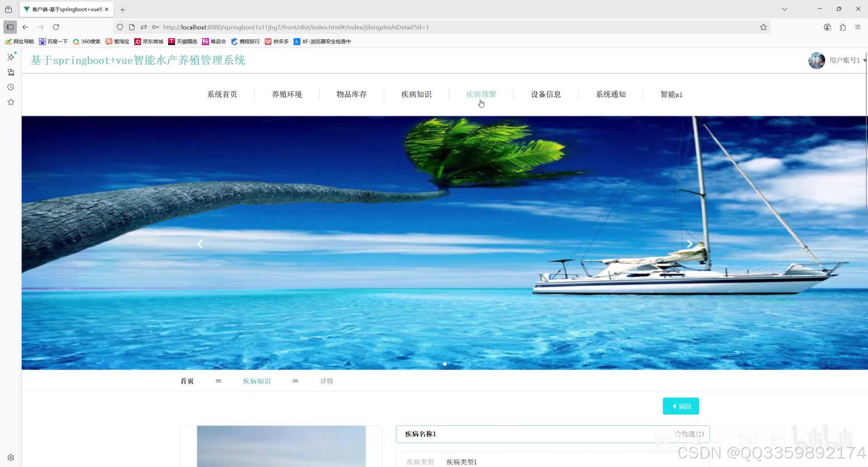Select the carousel indicator dot
Viewport: 868px width, 467px height.
444,364
